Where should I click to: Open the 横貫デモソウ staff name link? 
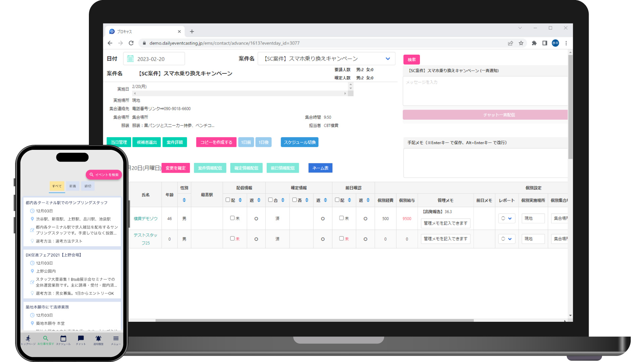point(146,218)
